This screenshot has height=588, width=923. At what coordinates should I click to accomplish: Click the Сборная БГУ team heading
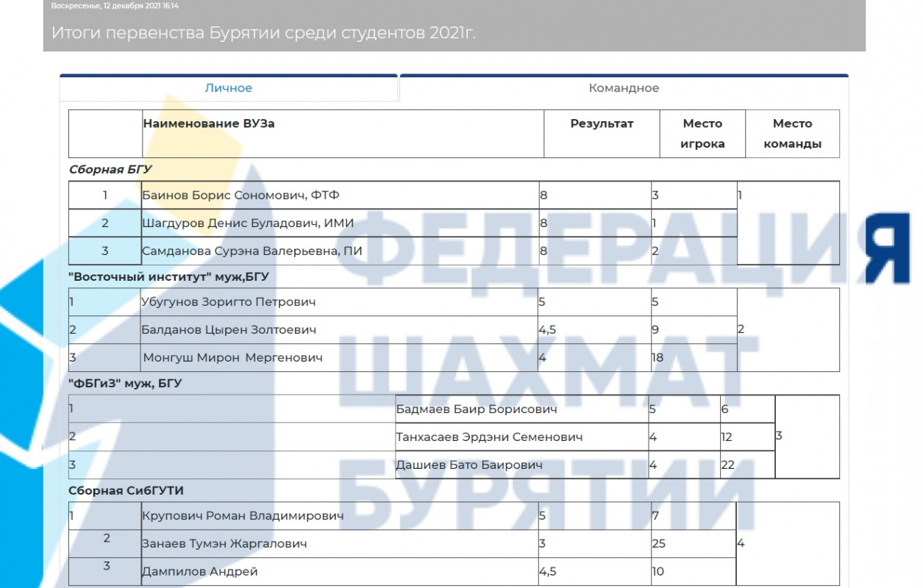point(110,169)
